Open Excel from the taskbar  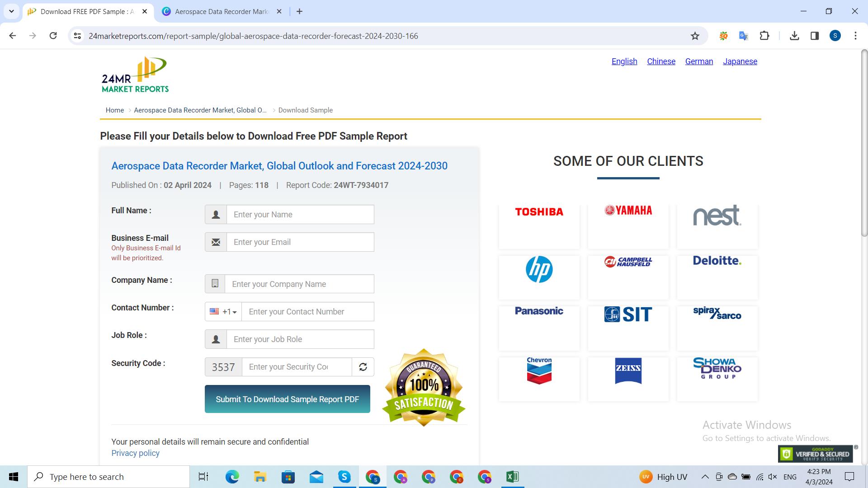click(513, 477)
